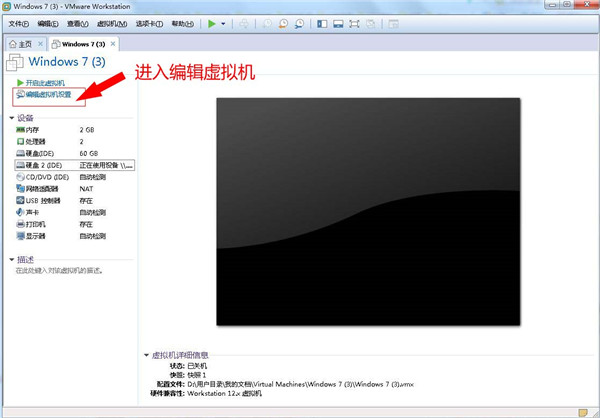
Task: Select the 声卡 device row
Action: (x=74, y=212)
